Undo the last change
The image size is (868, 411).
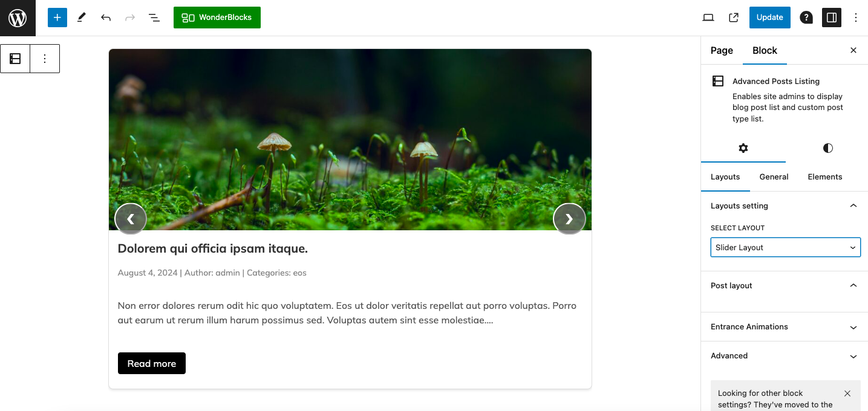(106, 18)
